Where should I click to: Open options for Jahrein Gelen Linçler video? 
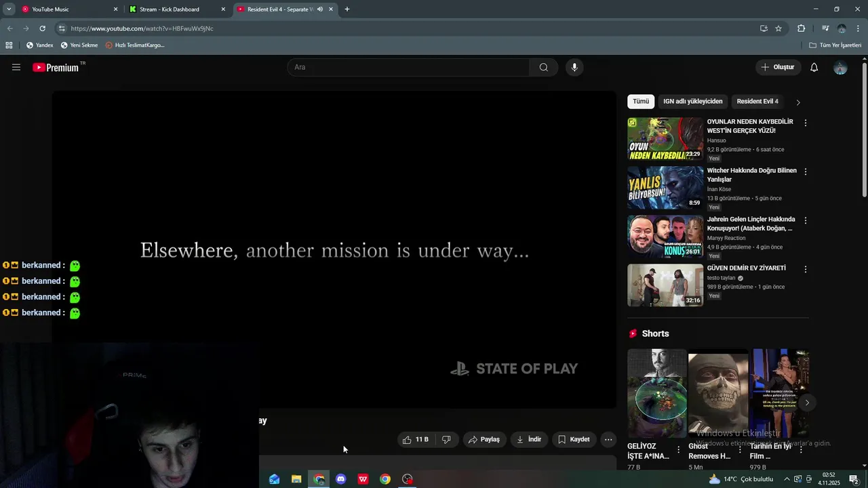pos(806,221)
